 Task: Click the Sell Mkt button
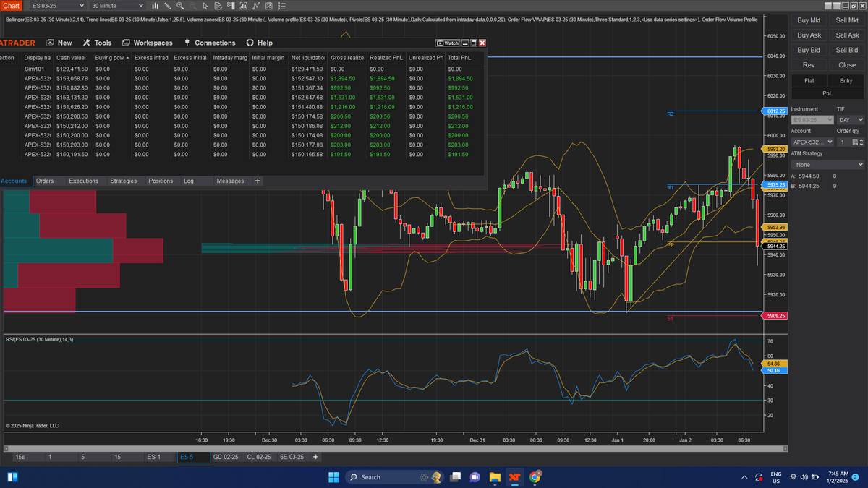[x=847, y=21]
